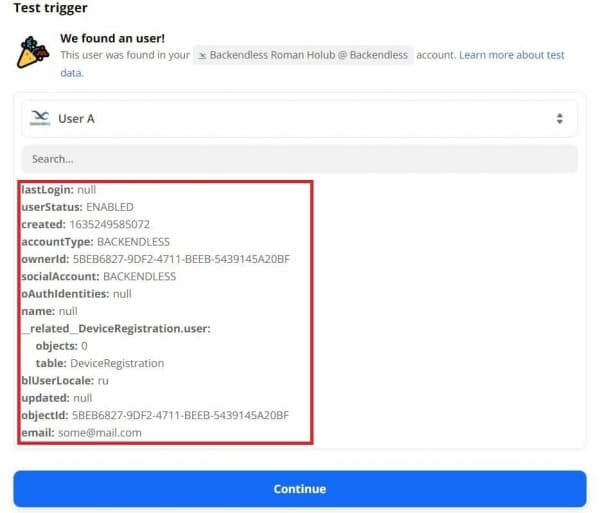Click the up-down arrows on User A selector
Image resolution: width=600 pixels, height=513 pixels.
[559, 119]
